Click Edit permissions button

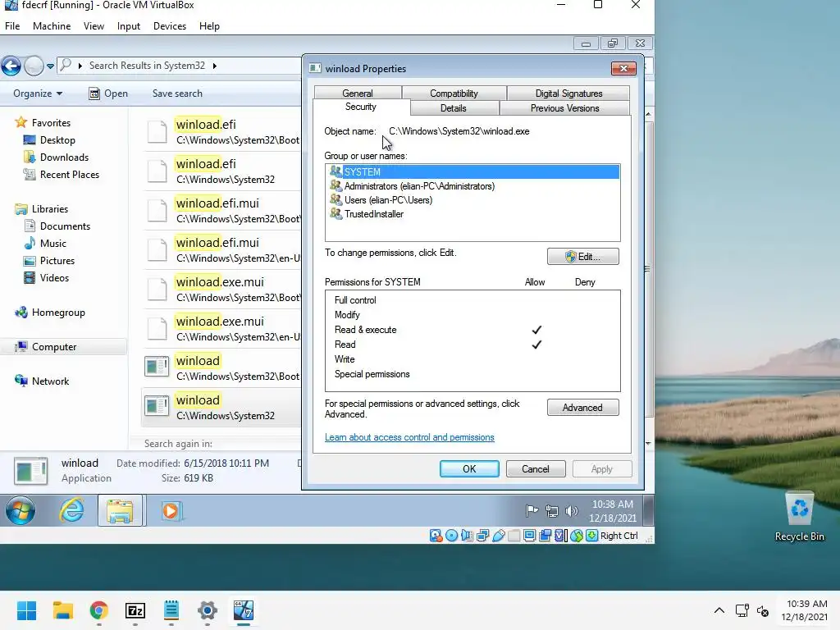(x=583, y=257)
